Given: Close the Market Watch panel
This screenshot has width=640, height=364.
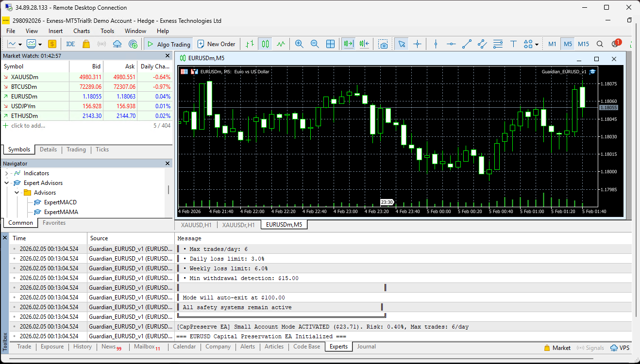Looking at the screenshot, I should click(x=168, y=56).
